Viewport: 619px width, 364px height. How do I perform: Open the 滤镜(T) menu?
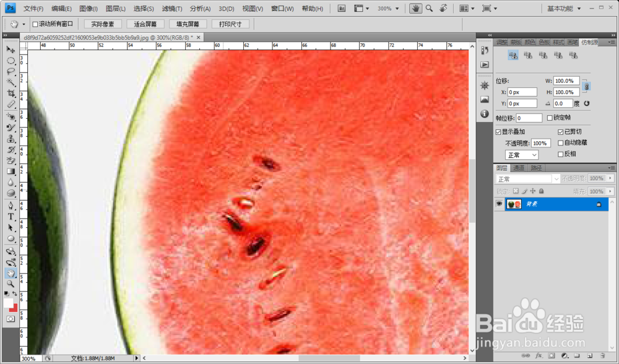click(x=171, y=8)
